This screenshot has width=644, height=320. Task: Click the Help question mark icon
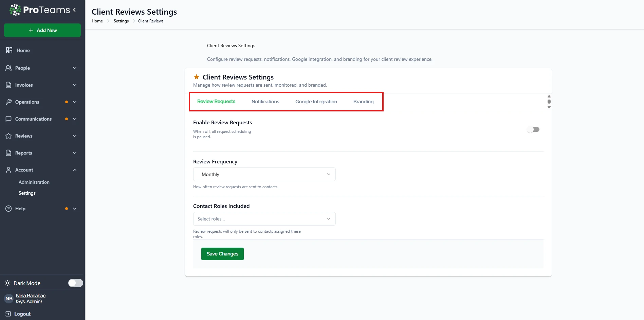9,209
